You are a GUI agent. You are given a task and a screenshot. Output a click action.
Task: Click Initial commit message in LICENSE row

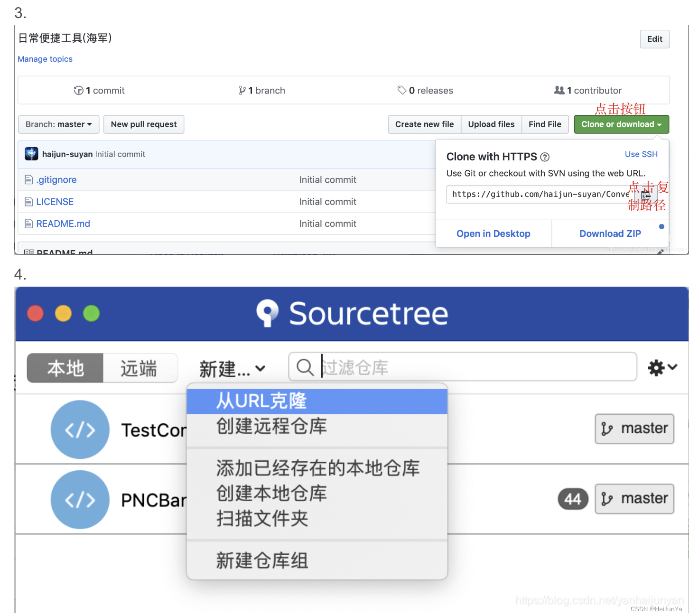(328, 202)
